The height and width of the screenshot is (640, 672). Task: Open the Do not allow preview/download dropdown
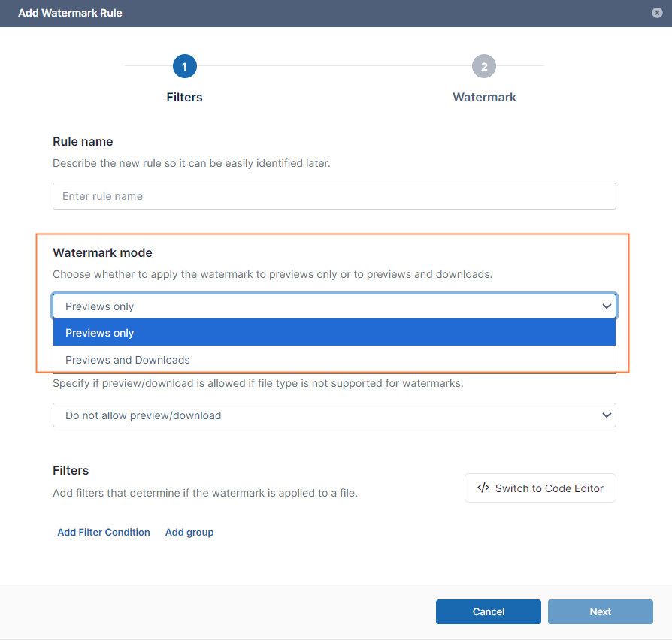pos(334,415)
